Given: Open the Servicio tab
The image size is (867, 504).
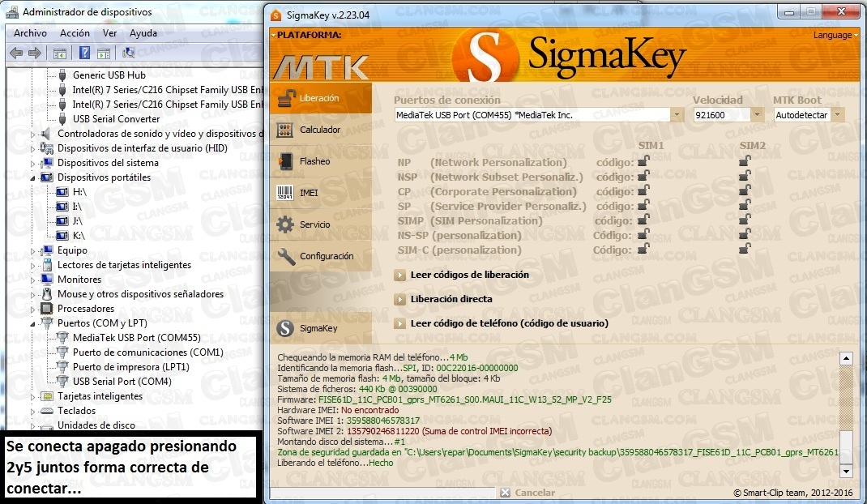Looking at the screenshot, I should pyautogui.click(x=321, y=224).
